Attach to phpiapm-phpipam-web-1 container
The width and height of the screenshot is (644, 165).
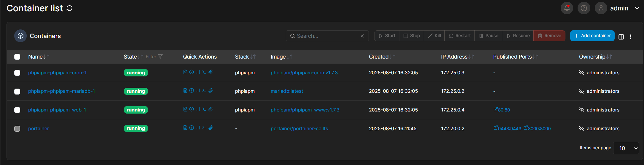(211, 109)
